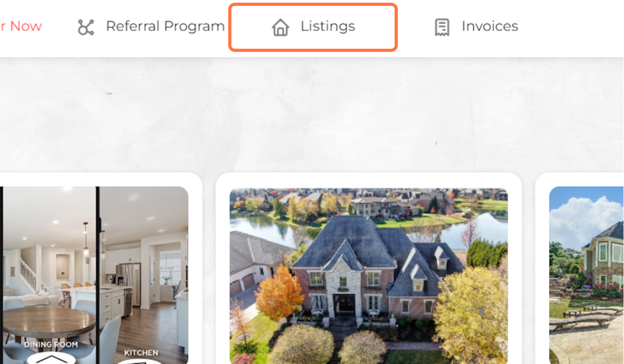Screen dimensions: 624x364
Task: Open the aerial brick mansion listing photo
Action: coord(369,276)
